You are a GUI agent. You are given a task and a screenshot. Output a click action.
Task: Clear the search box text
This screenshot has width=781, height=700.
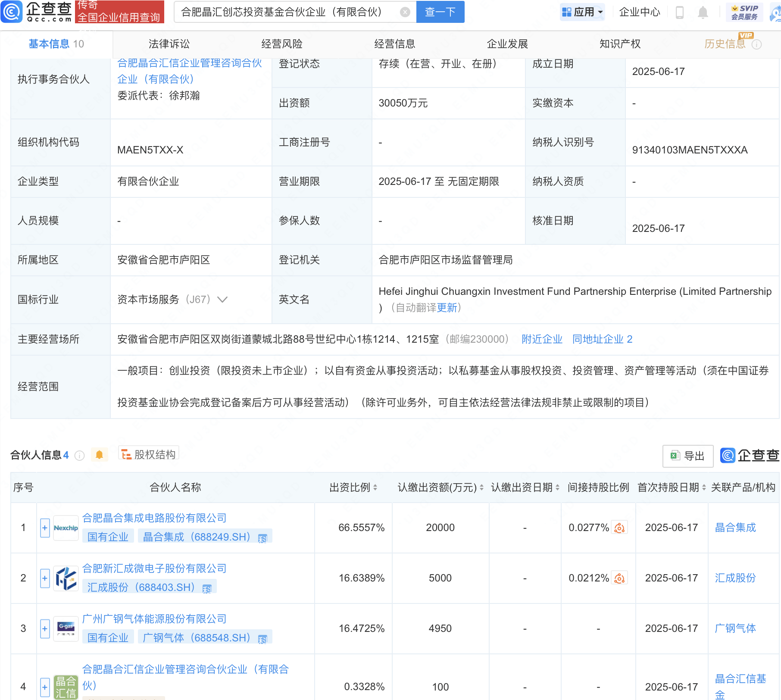pos(405,12)
